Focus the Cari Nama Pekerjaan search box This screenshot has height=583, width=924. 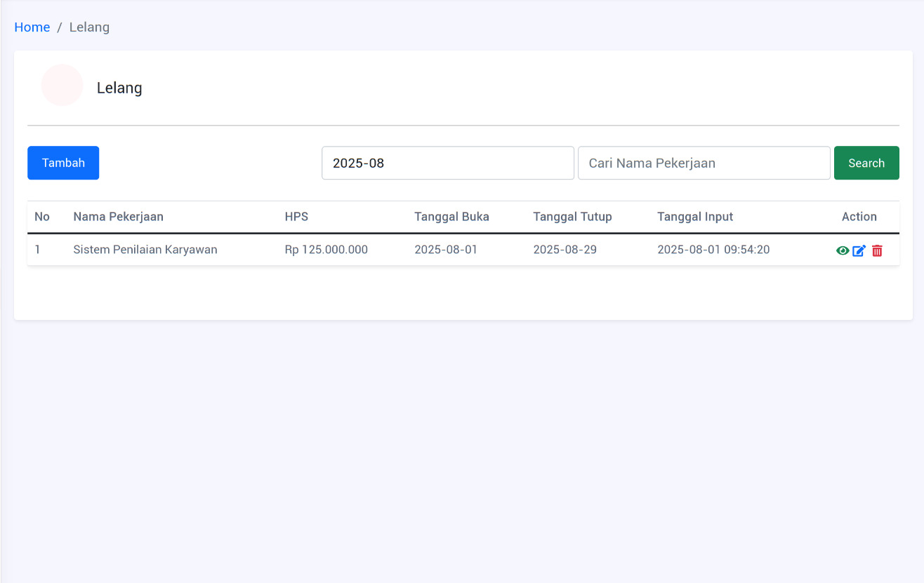click(704, 163)
